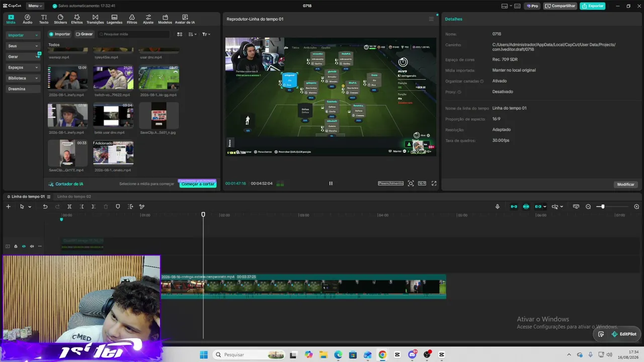Open the track more options menu
Viewport: 644px width, 362px height.
coord(40,246)
